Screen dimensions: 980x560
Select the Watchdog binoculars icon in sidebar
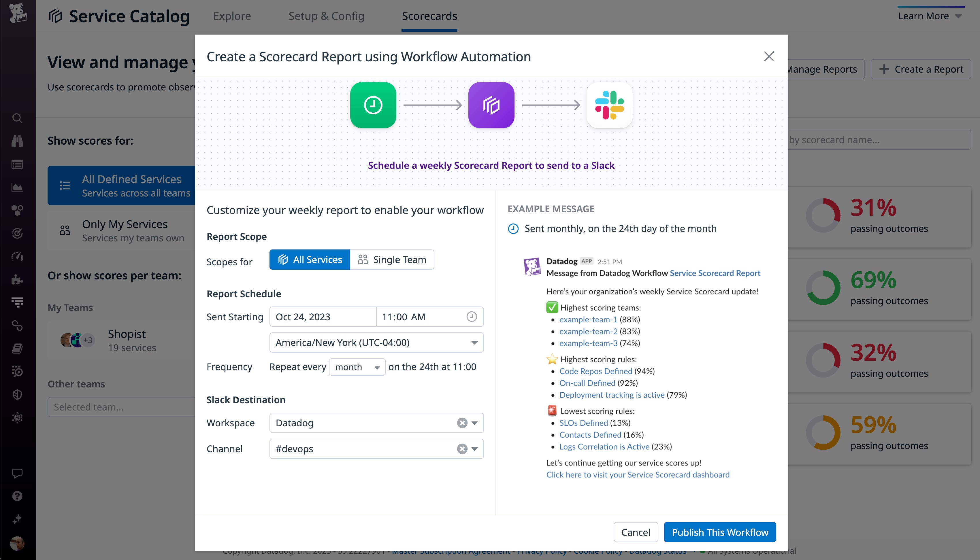[17, 141]
